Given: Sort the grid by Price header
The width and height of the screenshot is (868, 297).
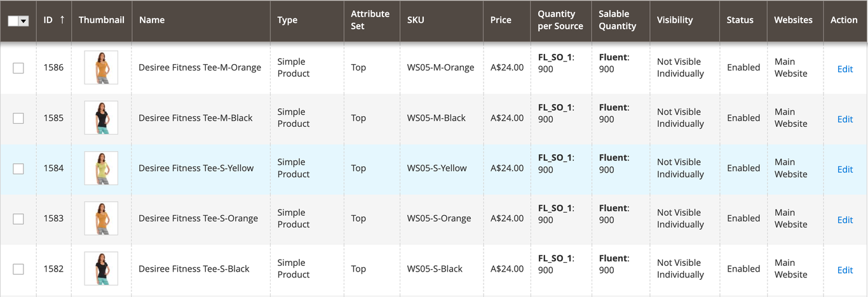Looking at the screenshot, I should [x=501, y=20].
